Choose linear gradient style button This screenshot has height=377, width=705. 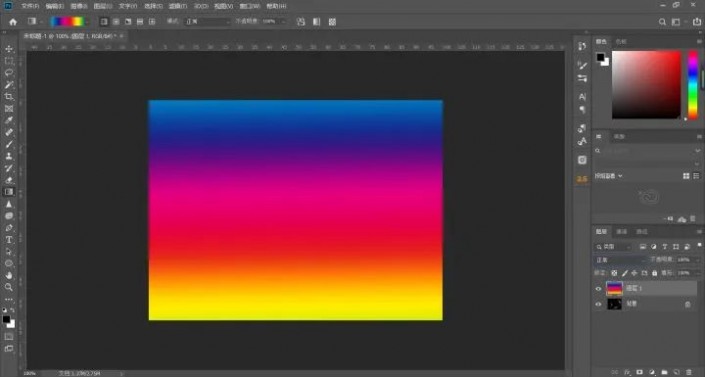[104, 22]
